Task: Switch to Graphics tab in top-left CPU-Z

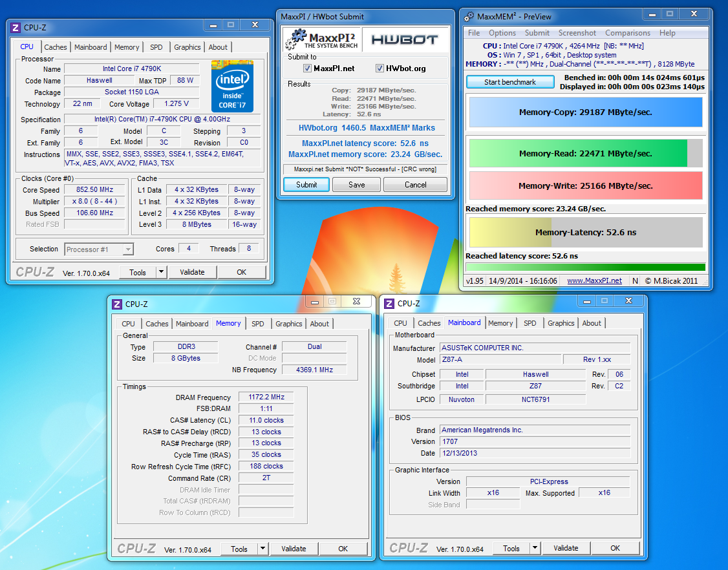Action: (187, 47)
